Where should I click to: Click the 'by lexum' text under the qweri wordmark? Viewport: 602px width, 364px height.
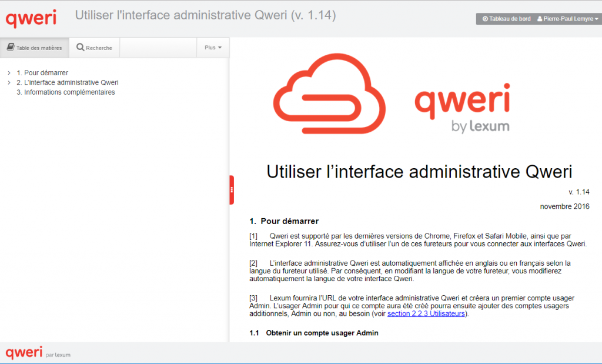(480, 126)
